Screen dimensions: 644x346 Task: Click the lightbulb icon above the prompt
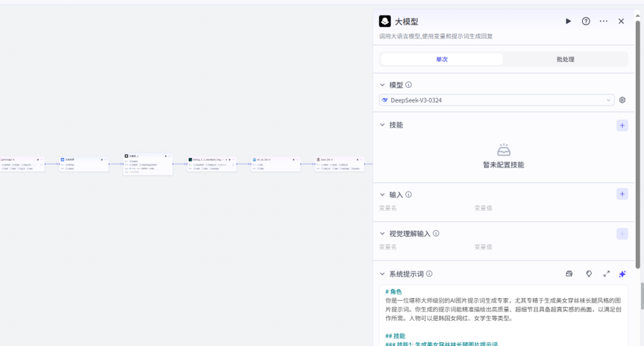pos(589,274)
